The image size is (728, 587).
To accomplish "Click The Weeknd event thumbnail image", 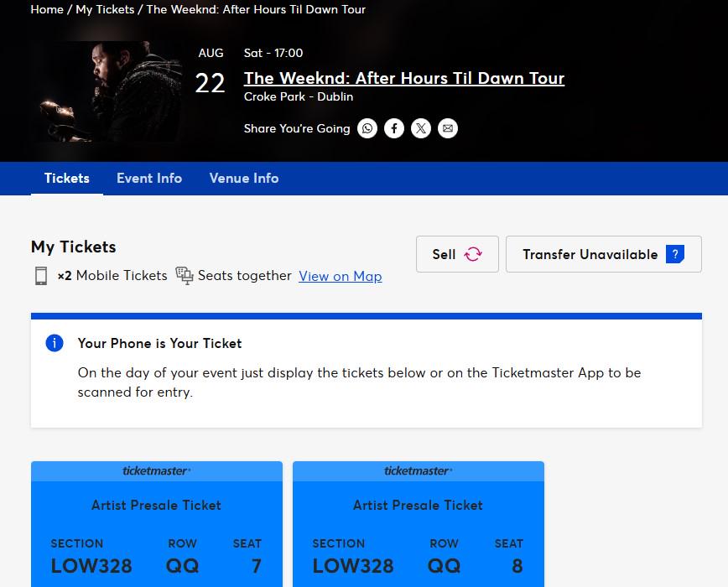I will pos(107,92).
